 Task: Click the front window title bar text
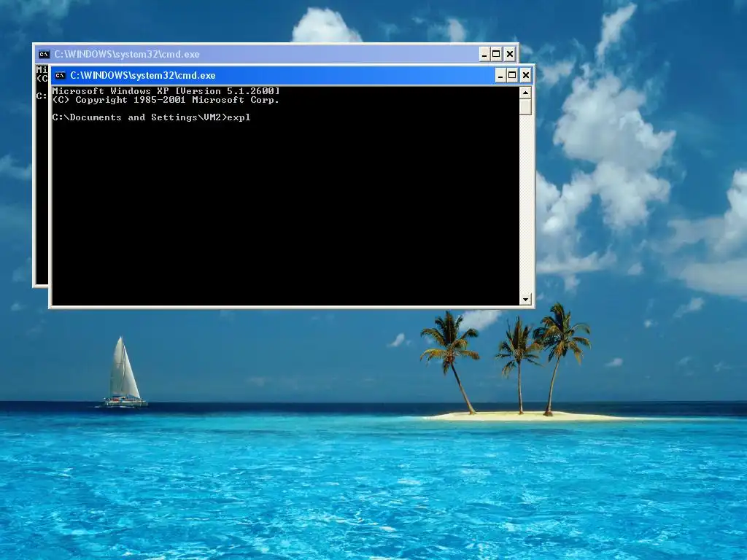(x=143, y=75)
